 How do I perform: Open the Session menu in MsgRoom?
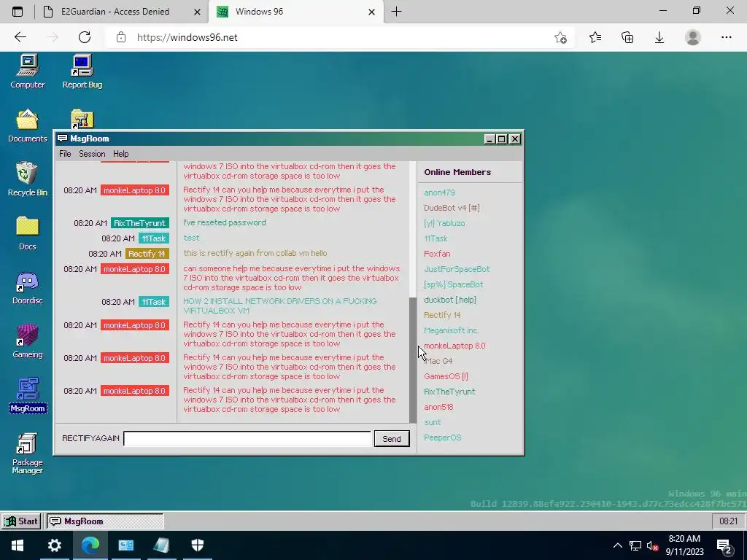point(92,154)
